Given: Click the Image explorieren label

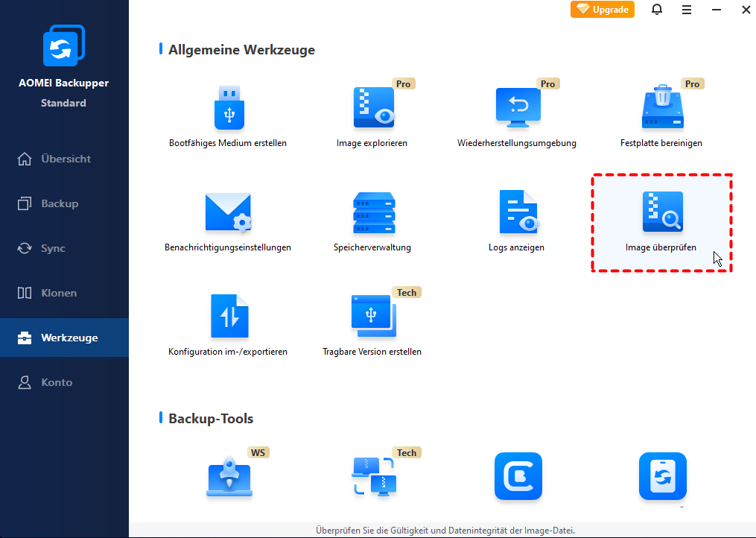Looking at the screenshot, I should pyautogui.click(x=372, y=143).
